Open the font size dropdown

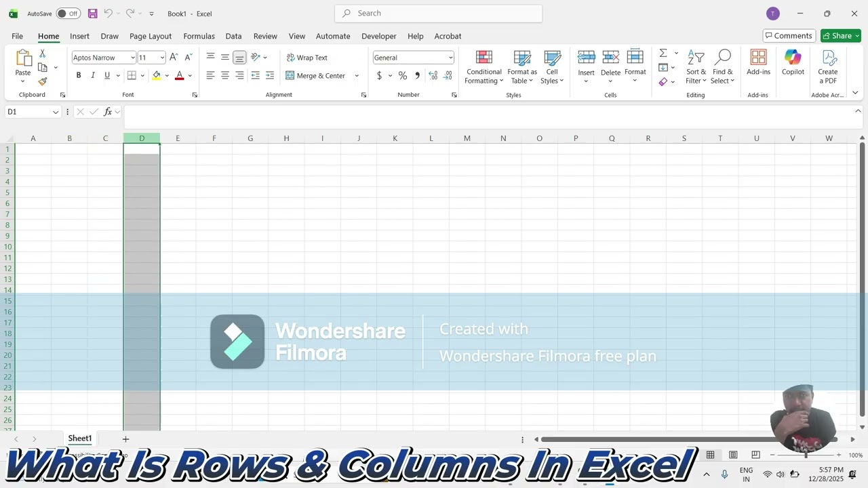pos(161,58)
